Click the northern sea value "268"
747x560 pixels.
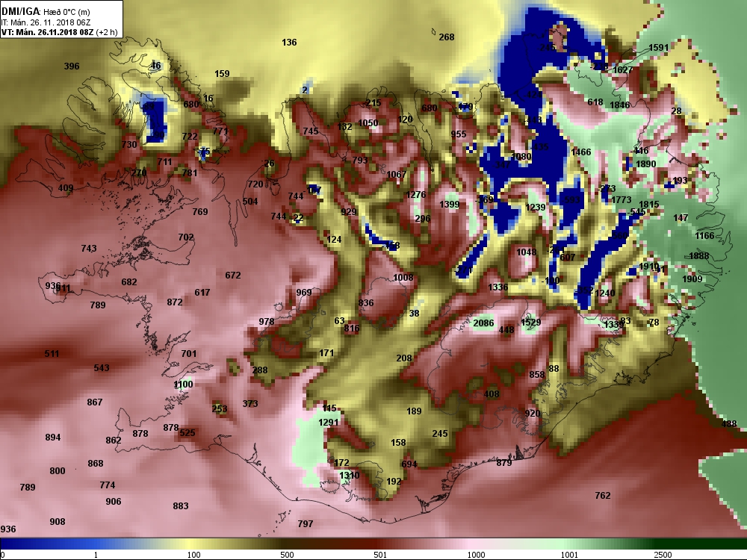[x=447, y=37]
